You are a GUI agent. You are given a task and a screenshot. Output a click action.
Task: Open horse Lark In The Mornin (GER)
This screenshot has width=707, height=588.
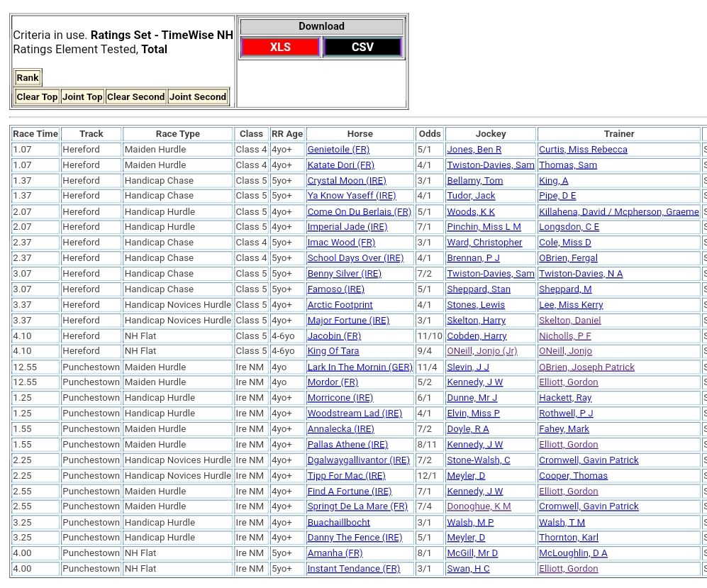360,367
